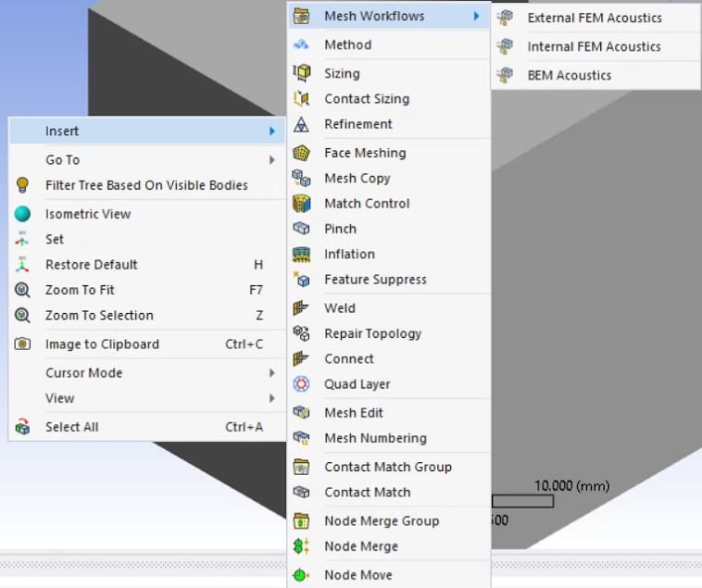Expand the Go To submenu arrow
This screenshot has height=588, width=702.
272,160
